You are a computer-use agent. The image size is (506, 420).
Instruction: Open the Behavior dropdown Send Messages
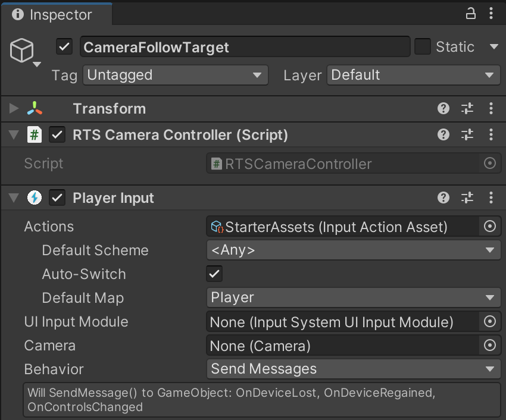click(354, 369)
